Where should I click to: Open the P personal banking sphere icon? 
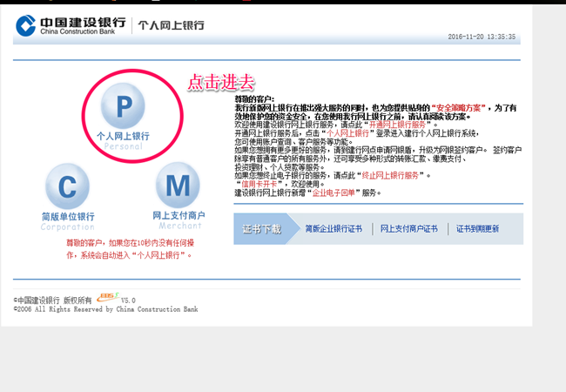point(123,105)
